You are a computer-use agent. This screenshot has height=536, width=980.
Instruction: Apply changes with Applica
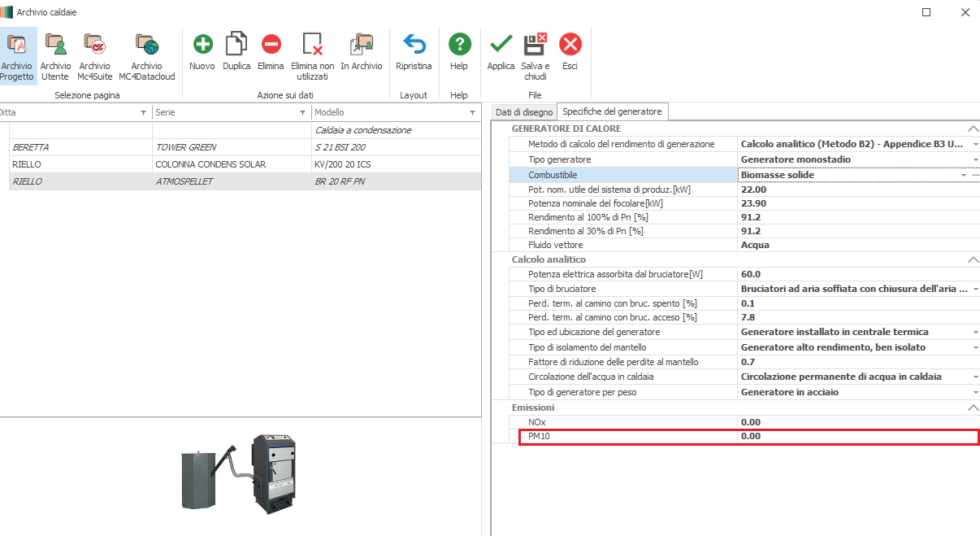pos(501,45)
